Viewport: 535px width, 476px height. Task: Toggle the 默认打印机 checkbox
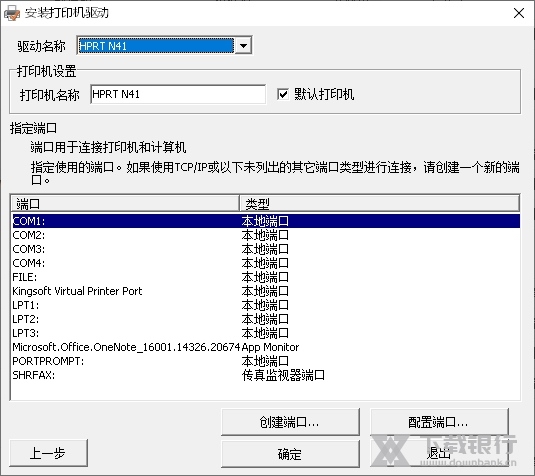coord(283,94)
